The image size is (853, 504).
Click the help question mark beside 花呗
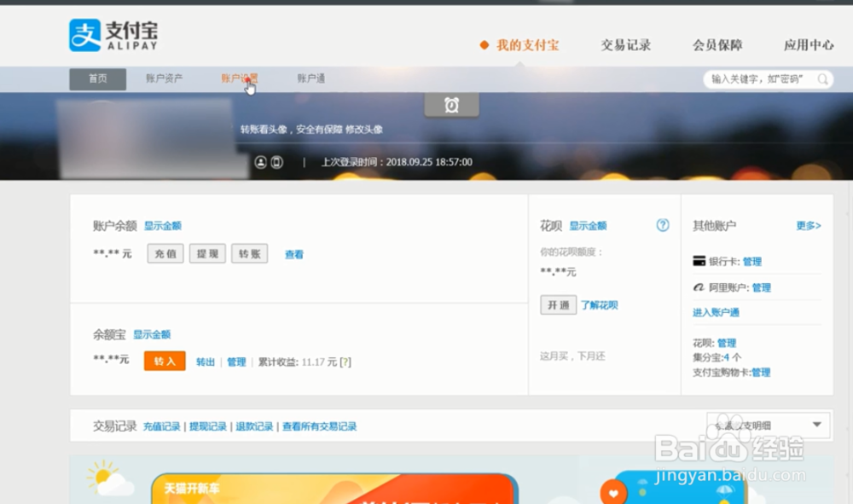pyautogui.click(x=662, y=225)
